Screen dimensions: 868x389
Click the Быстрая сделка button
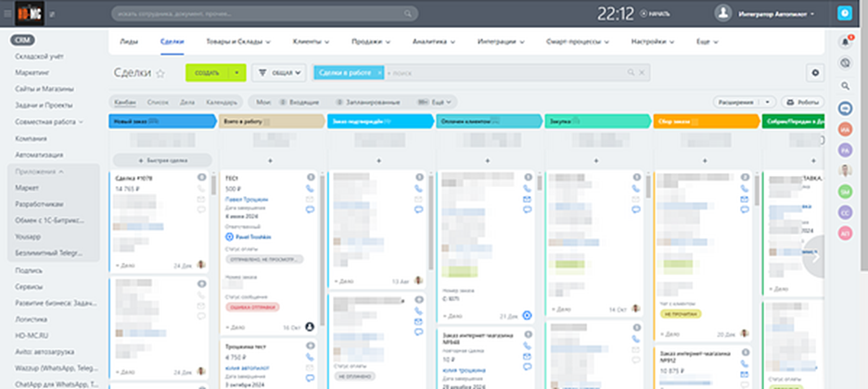point(161,160)
